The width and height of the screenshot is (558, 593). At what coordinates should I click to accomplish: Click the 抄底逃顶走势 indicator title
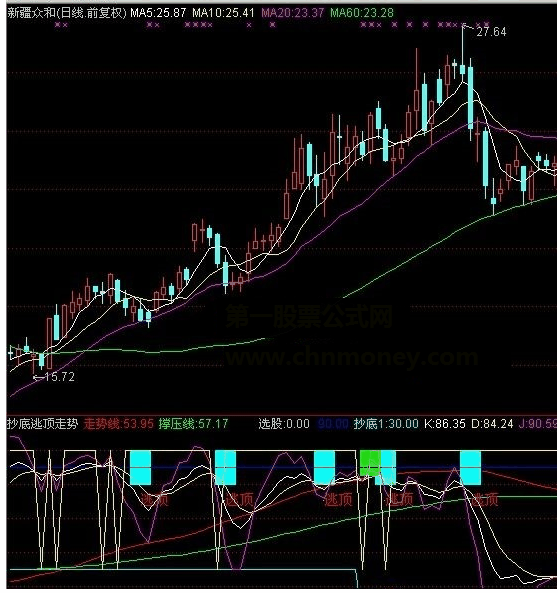42,424
